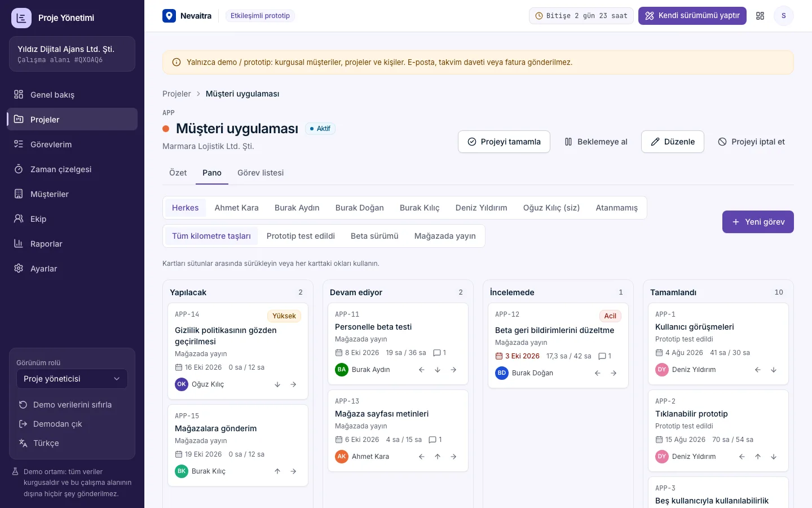Show only Atanmamış tasks
Viewport: 812px width, 508px height.
617,208
